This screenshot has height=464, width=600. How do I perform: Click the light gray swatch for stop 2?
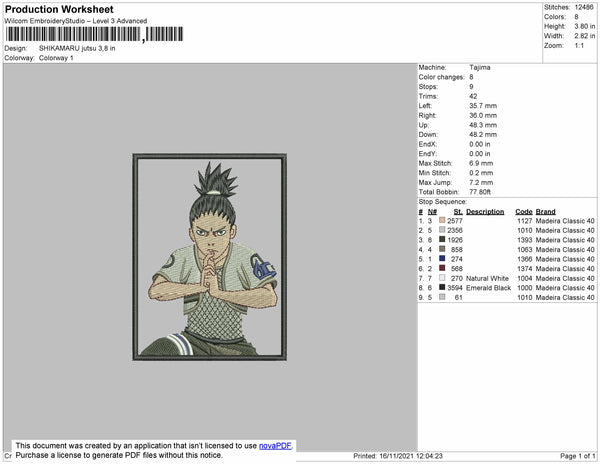tap(442, 230)
